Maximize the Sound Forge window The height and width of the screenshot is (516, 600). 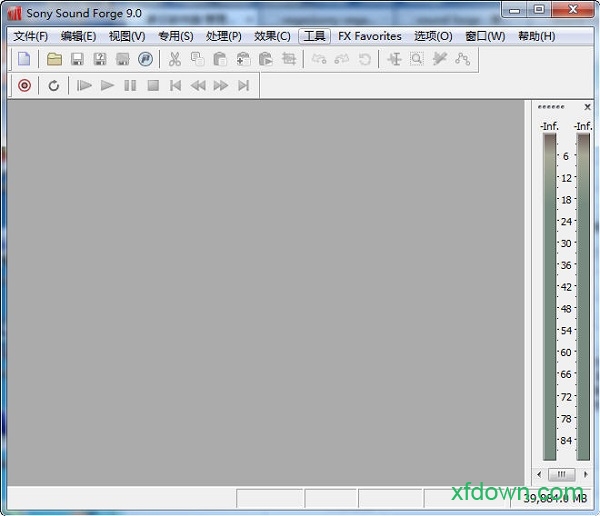click(539, 10)
